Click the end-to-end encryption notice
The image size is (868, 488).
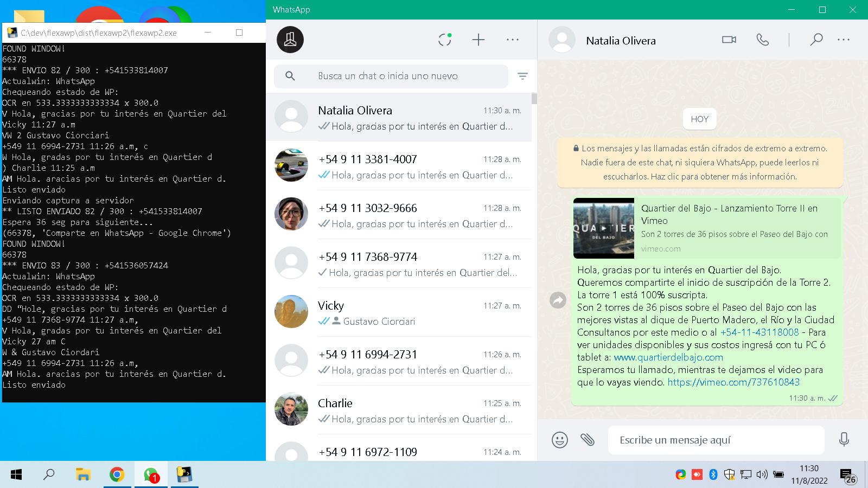click(x=700, y=162)
